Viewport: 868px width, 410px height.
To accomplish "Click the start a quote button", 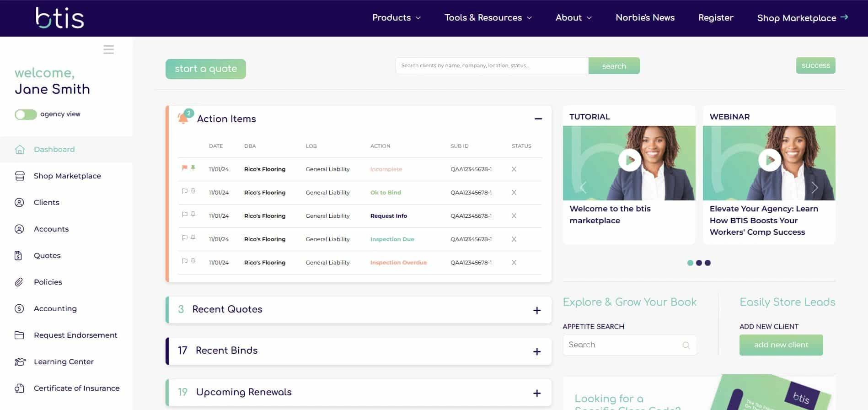I will click(x=206, y=69).
